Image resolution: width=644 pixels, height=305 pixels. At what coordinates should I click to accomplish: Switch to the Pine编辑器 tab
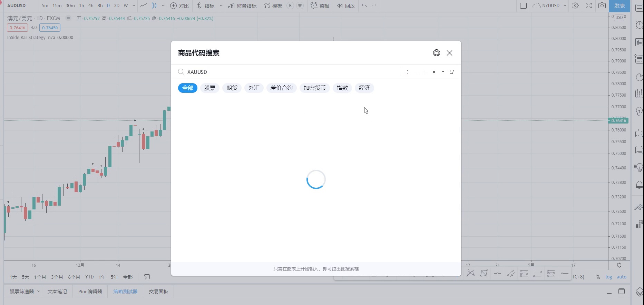(x=90, y=292)
